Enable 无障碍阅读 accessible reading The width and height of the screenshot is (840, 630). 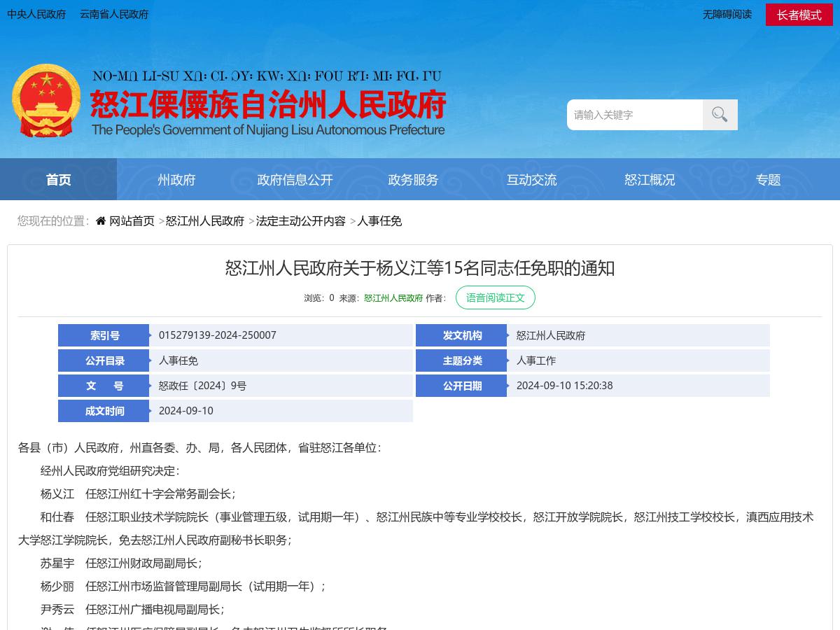click(x=727, y=15)
